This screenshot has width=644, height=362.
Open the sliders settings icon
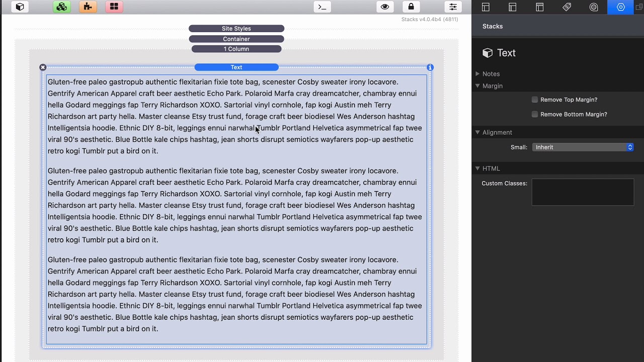point(453,7)
